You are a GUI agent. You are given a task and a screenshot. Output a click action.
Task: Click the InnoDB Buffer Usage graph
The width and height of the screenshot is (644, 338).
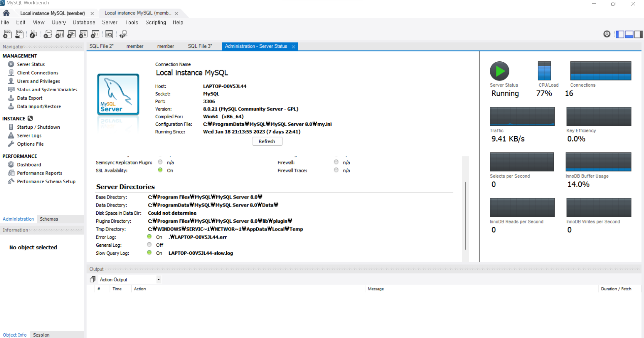598,162
